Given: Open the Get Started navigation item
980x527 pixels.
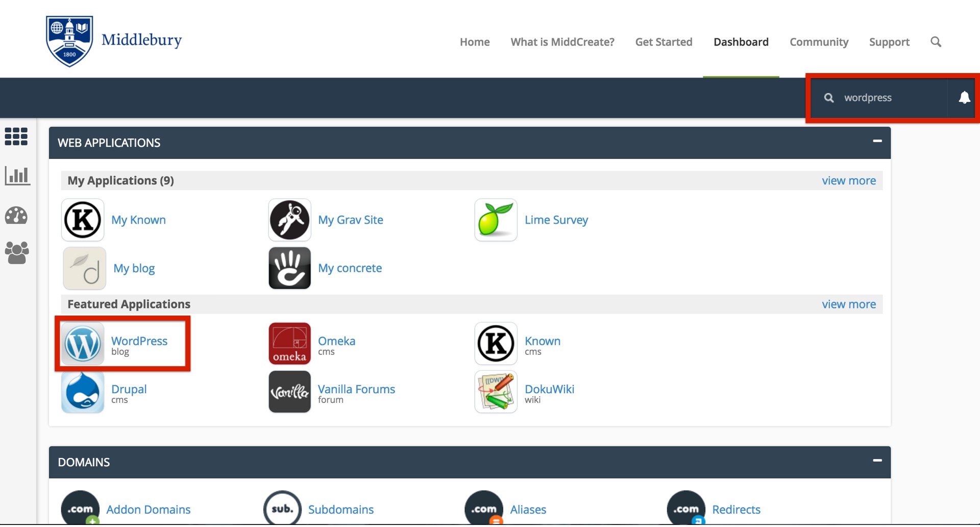Looking at the screenshot, I should pyautogui.click(x=664, y=42).
